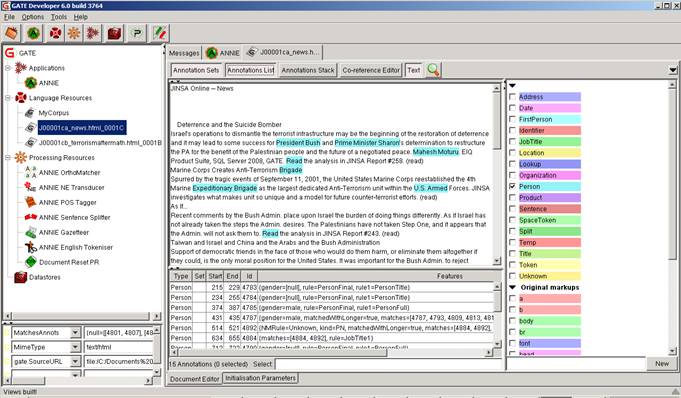Collapse the Processing Resources tree node

pos(8,157)
